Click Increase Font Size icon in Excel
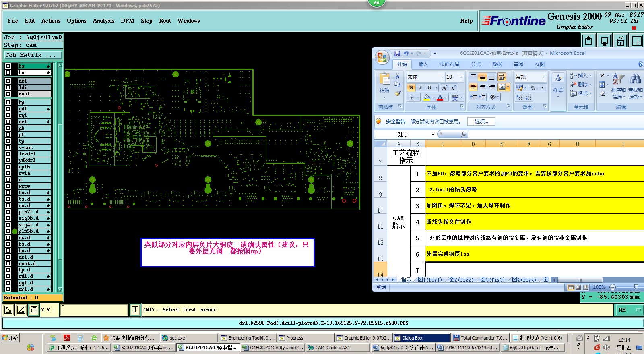The image size is (644, 354). 444,88
